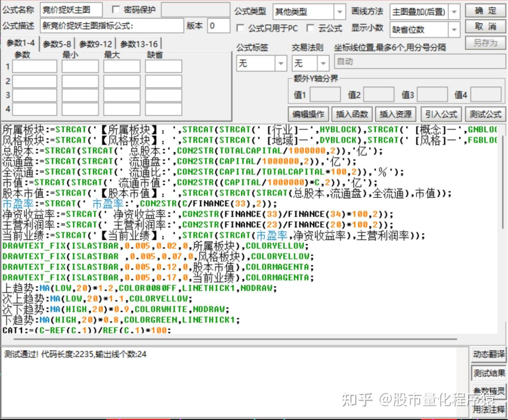Check the 云公式 option
The width and height of the screenshot is (508, 420).
(310, 28)
